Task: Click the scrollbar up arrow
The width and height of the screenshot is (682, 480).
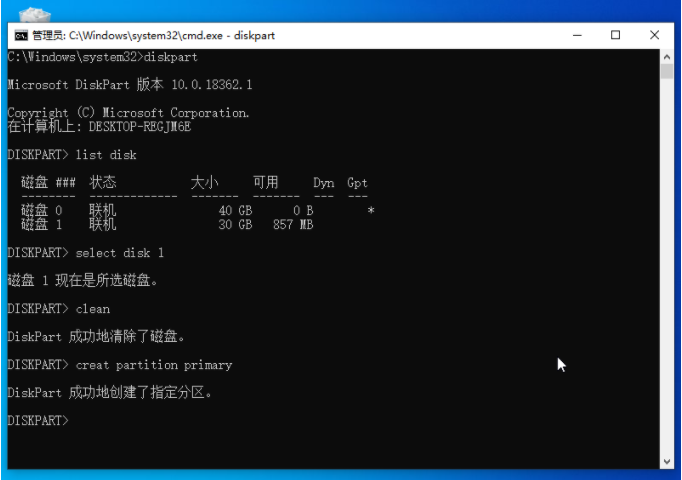Action: pyautogui.click(x=666, y=55)
